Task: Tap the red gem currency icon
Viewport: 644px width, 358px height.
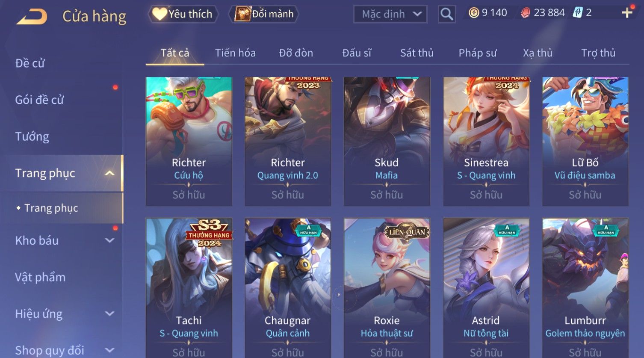Action: (525, 13)
